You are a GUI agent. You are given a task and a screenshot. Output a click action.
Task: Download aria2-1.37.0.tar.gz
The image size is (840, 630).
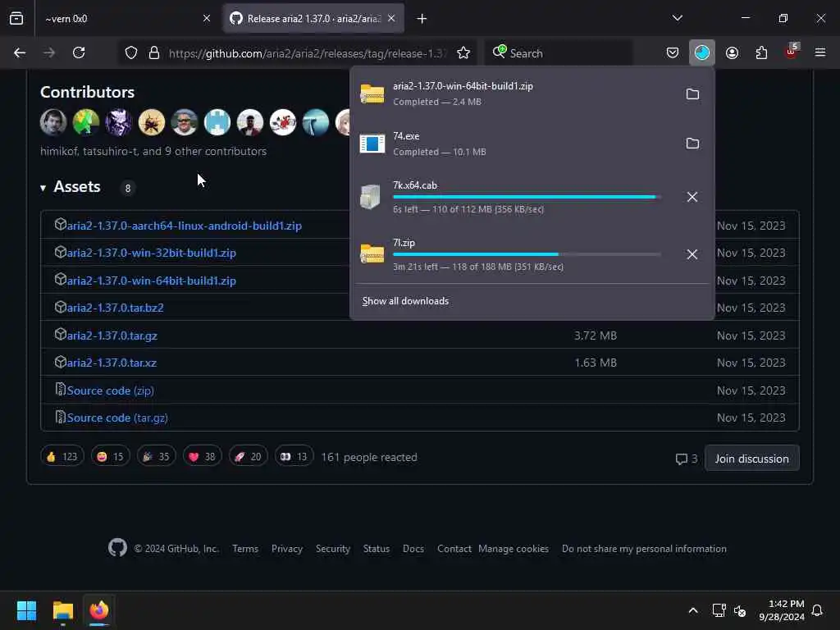click(112, 336)
